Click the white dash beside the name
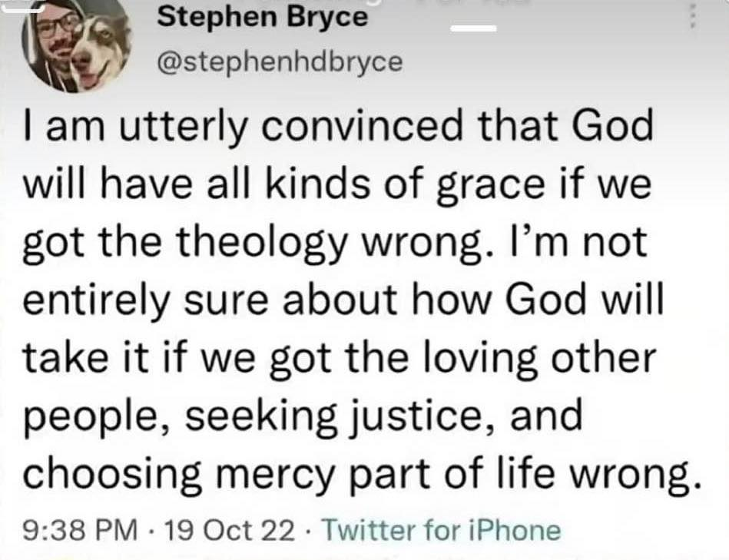The height and width of the screenshot is (560, 729). (473, 29)
